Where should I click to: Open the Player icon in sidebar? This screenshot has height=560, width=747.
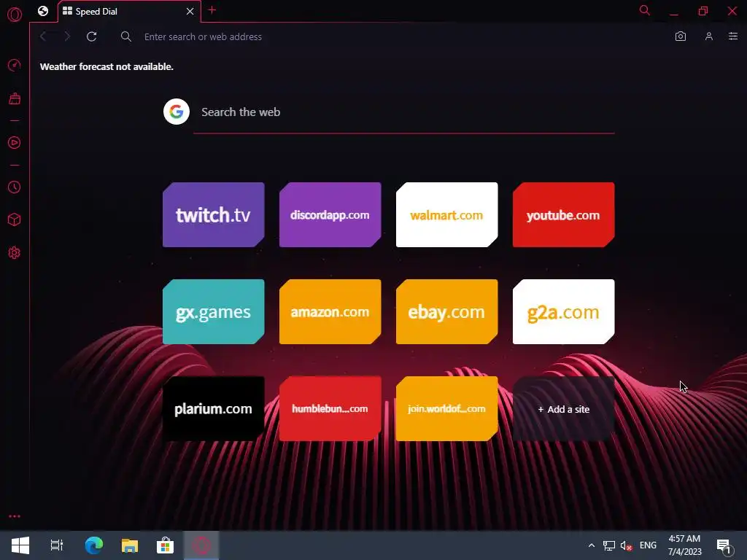point(15,142)
